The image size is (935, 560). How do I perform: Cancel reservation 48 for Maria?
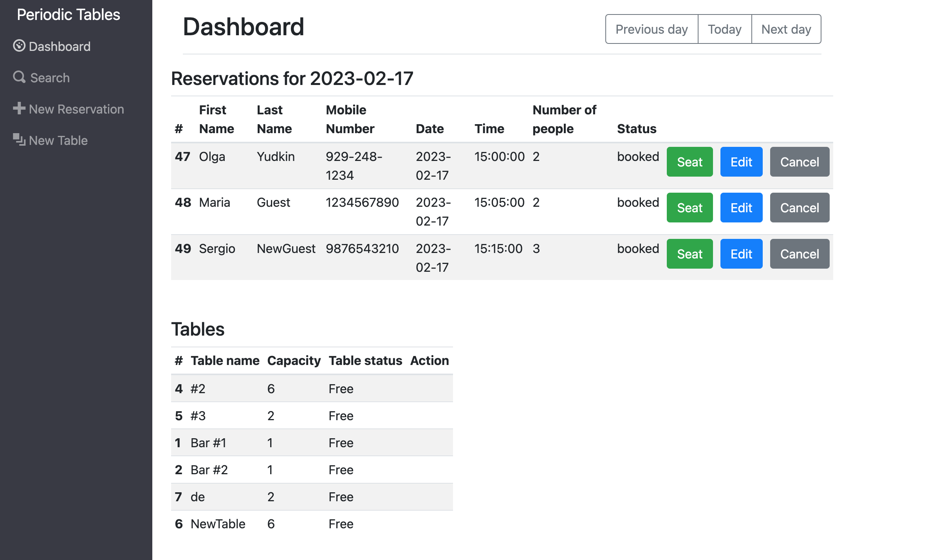[799, 208]
